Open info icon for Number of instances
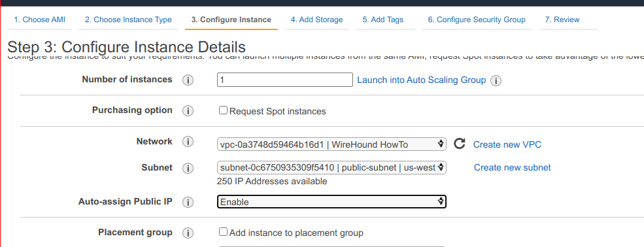 (188, 80)
